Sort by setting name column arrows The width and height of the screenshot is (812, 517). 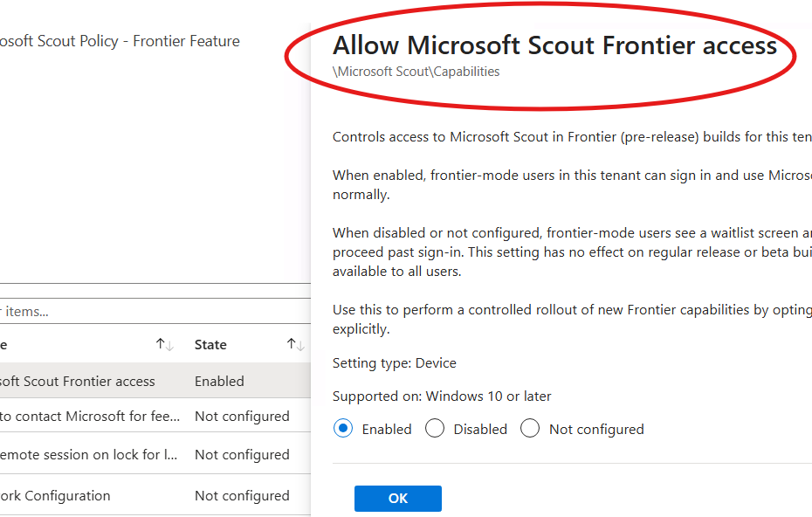pos(165,344)
